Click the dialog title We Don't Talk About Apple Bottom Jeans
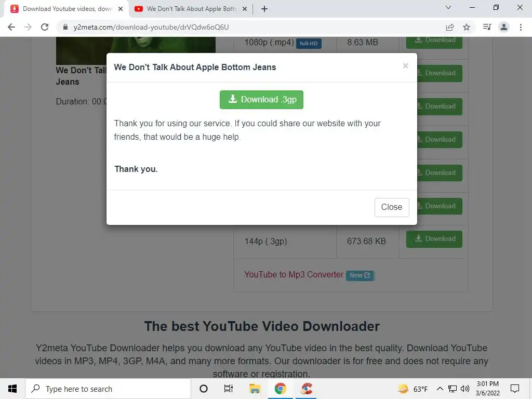 pyautogui.click(x=195, y=67)
